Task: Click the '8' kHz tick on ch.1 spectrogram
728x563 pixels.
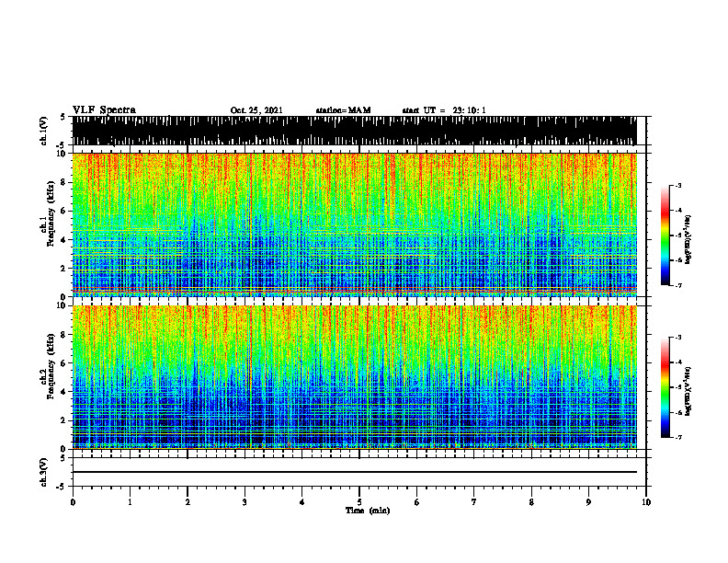Action: tap(63, 182)
